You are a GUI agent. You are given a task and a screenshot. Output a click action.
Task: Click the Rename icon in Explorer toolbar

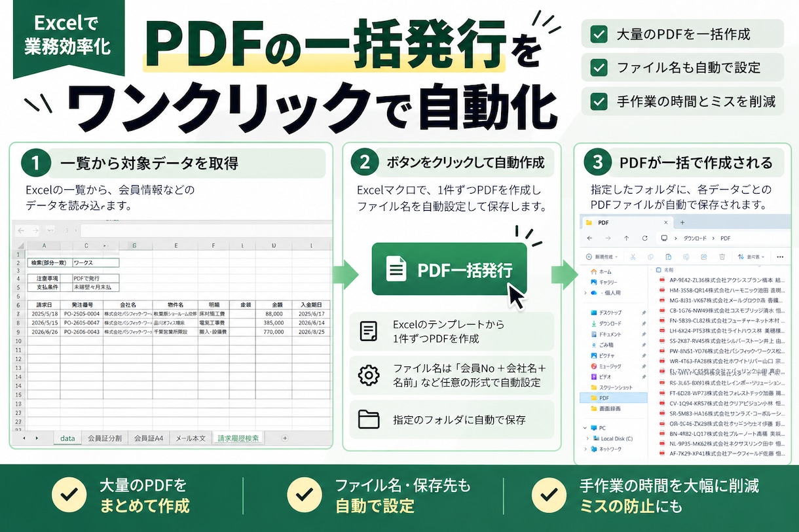tap(686, 257)
